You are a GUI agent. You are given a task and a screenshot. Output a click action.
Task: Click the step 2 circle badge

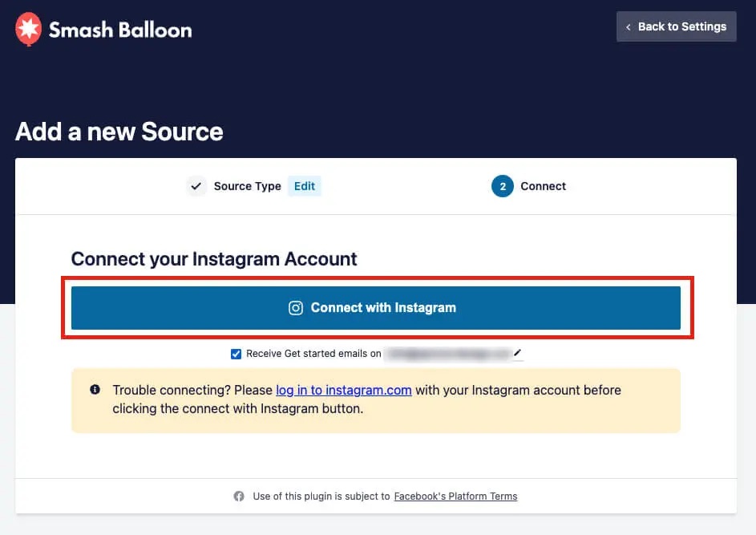click(503, 186)
